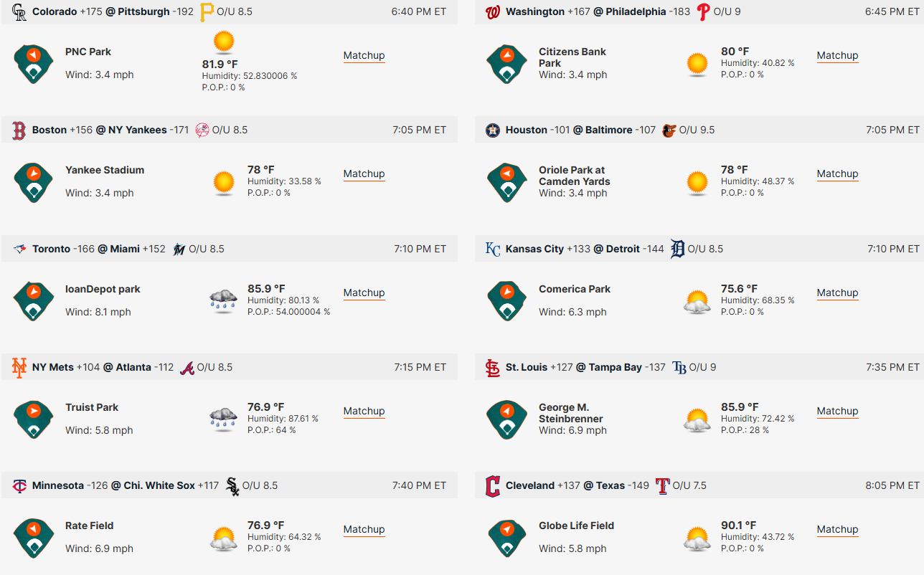This screenshot has height=575, width=924.
Task: Open Matchup for NY Mets @ Atlanta
Action: click(x=364, y=412)
